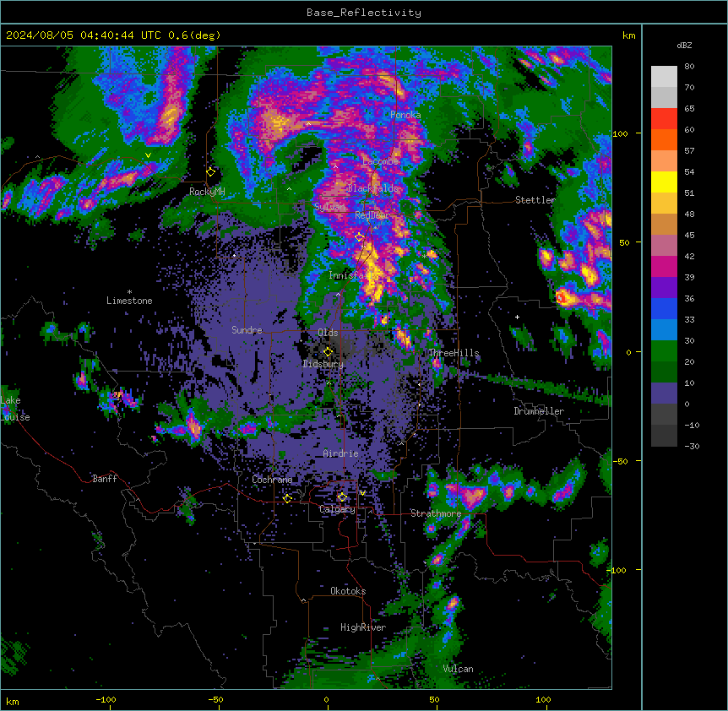728x711 pixels.
Task: Click the Sundre label
Action: click(247, 330)
